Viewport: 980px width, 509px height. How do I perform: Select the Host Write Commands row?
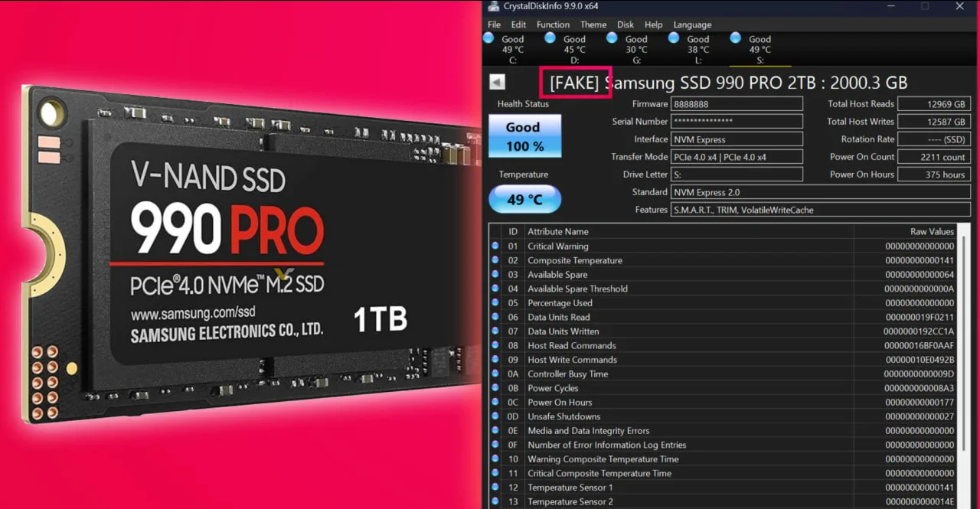[x=724, y=360]
